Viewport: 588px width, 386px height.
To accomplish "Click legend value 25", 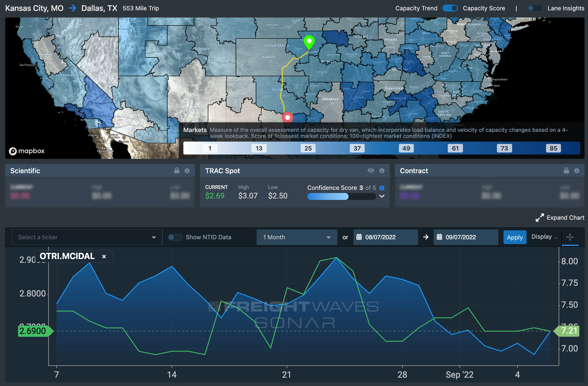I will point(308,148).
